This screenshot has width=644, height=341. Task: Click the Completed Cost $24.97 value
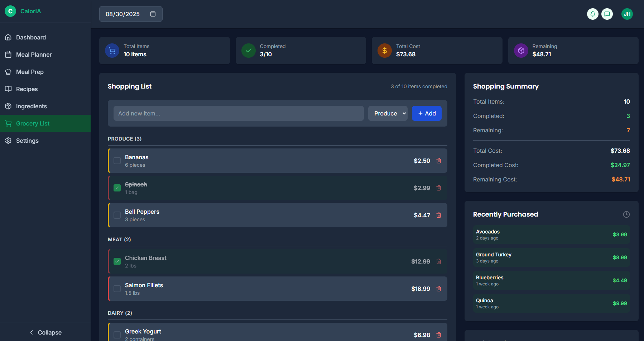click(x=620, y=165)
